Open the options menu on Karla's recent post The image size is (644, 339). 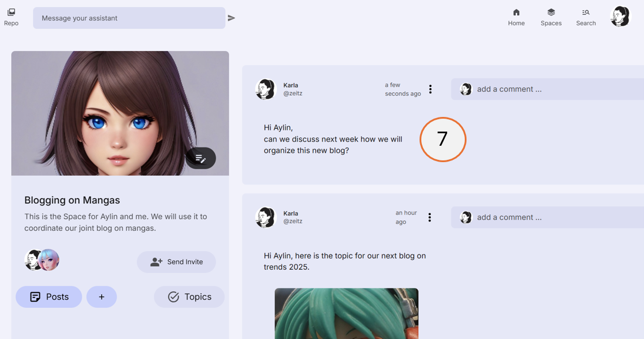(430, 89)
